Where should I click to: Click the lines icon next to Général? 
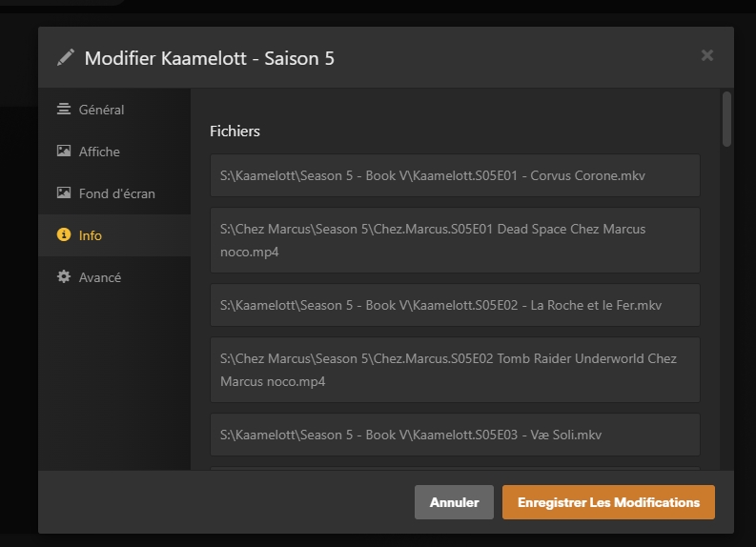64,110
